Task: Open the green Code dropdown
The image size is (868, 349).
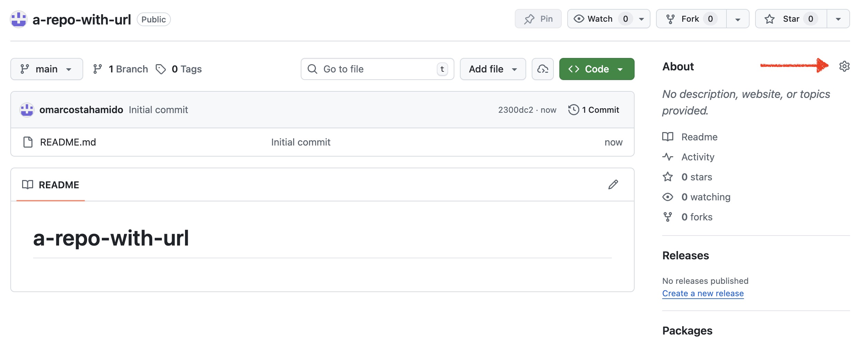Action: [597, 69]
